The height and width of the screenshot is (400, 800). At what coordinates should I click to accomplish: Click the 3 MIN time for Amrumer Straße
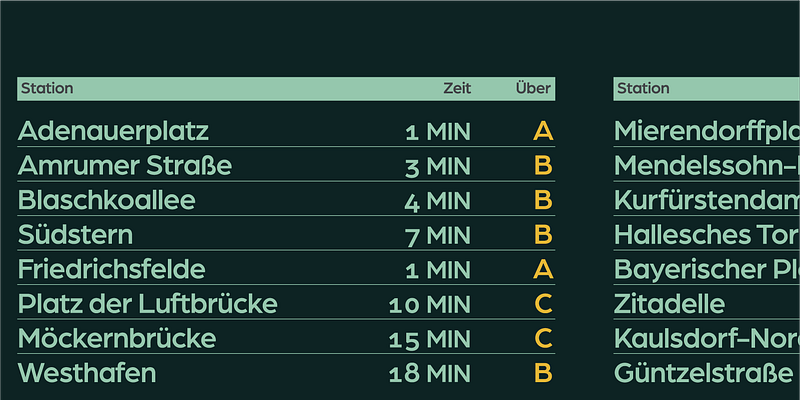[438, 166]
